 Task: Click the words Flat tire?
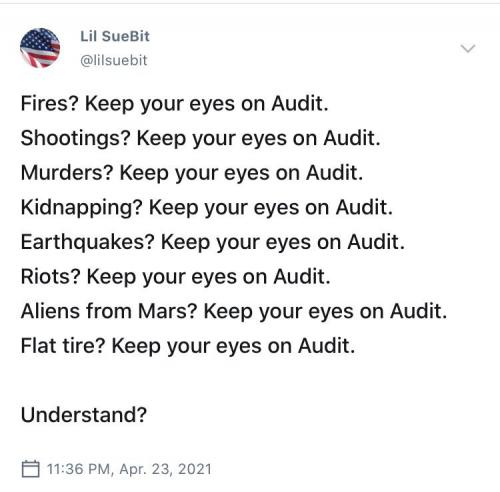(x=63, y=346)
